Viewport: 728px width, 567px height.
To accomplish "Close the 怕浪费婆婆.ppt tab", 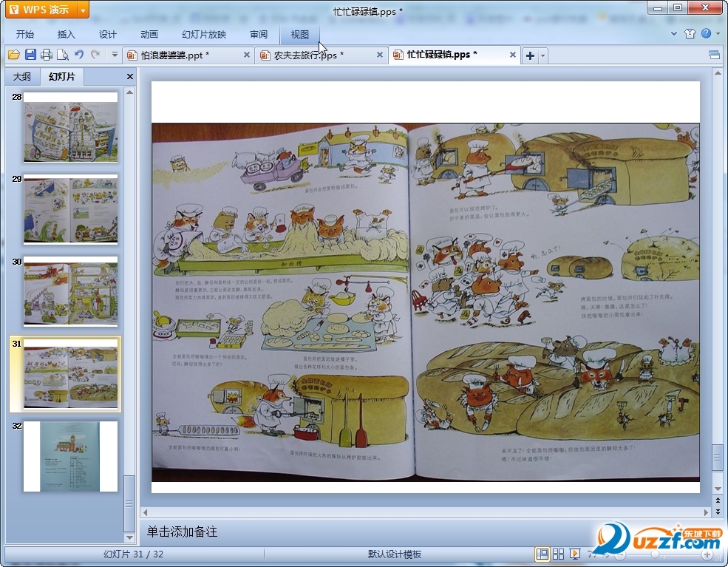I will (x=247, y=55).
